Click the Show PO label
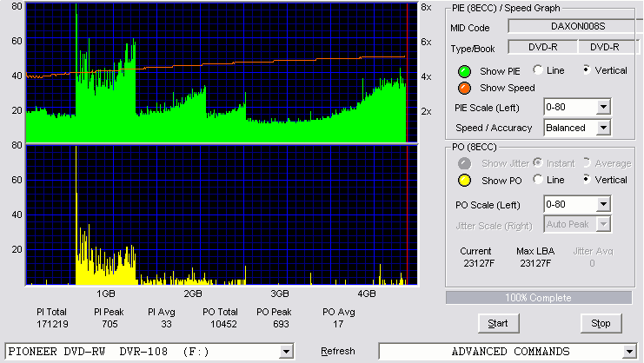Image resolution: width=644 pixels, height=363 pixels. click(501, 181)
